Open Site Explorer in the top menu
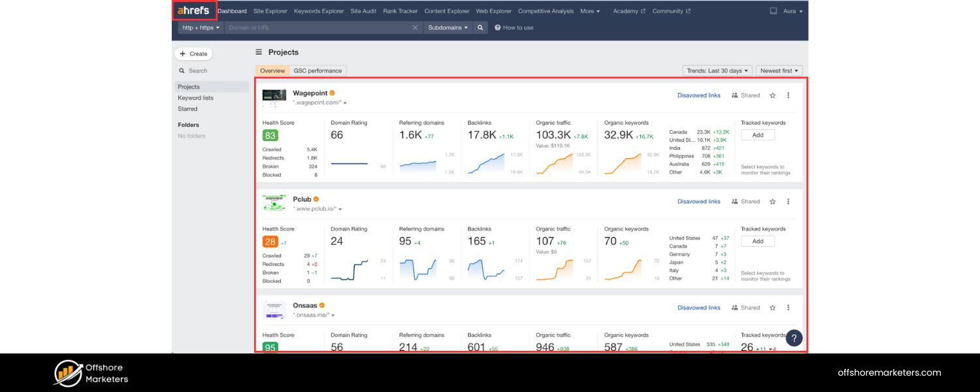 tap(270, 11)
